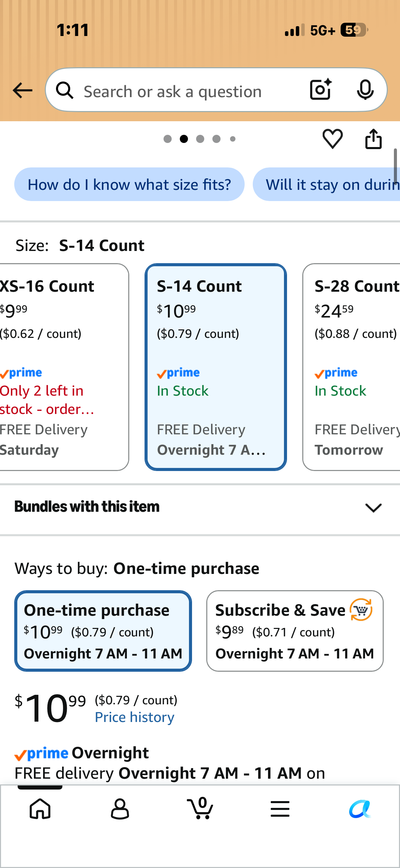Tap 'How do I know what size fits?'
This screenshot has width=400, height=868.
(x=129, y=184)
